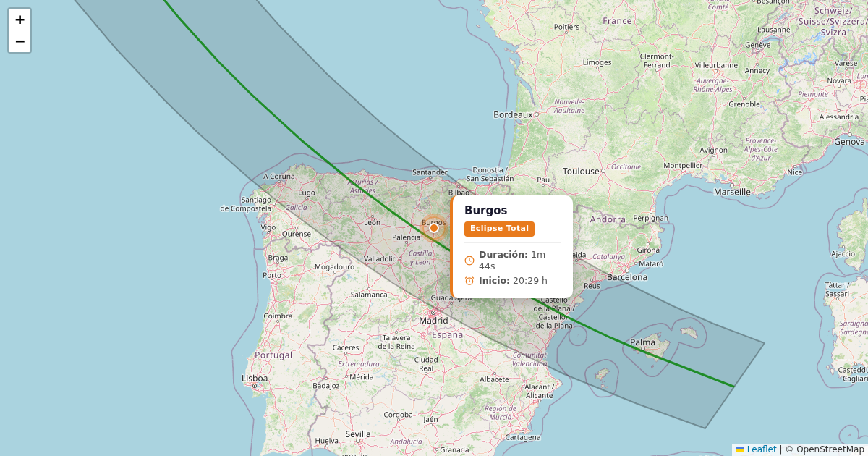
Task: Click the Palencia city label
Action: pos(407,237)
